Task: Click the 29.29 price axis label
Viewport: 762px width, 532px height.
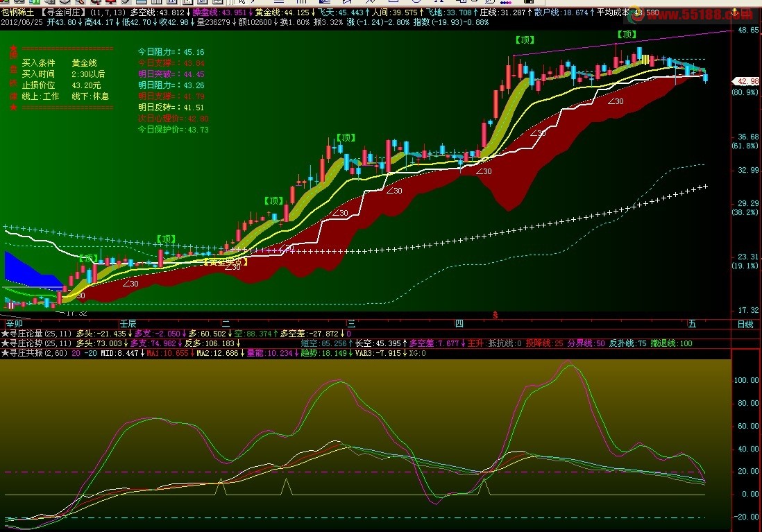Action: coord(748,203)
